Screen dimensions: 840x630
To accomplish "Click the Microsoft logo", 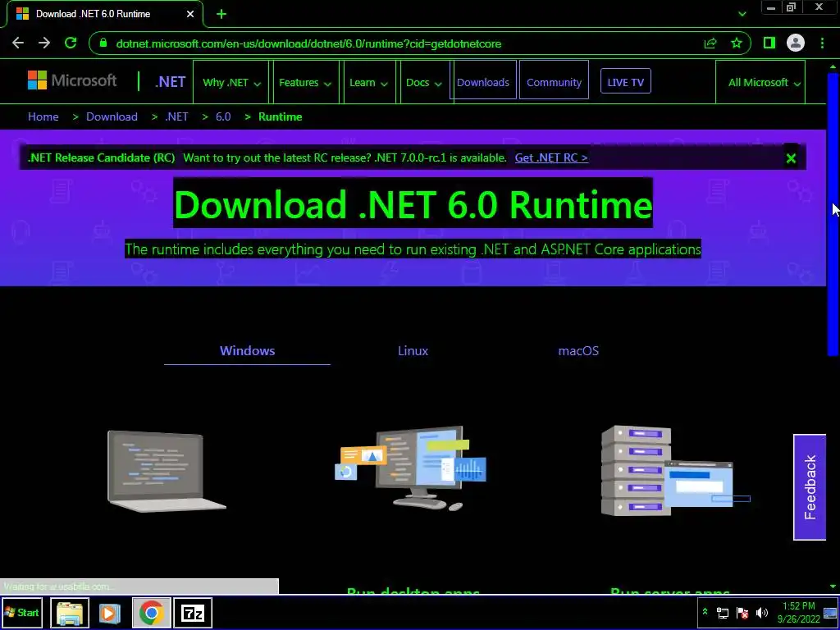I will pyautogui.click(x=72, y=81).
